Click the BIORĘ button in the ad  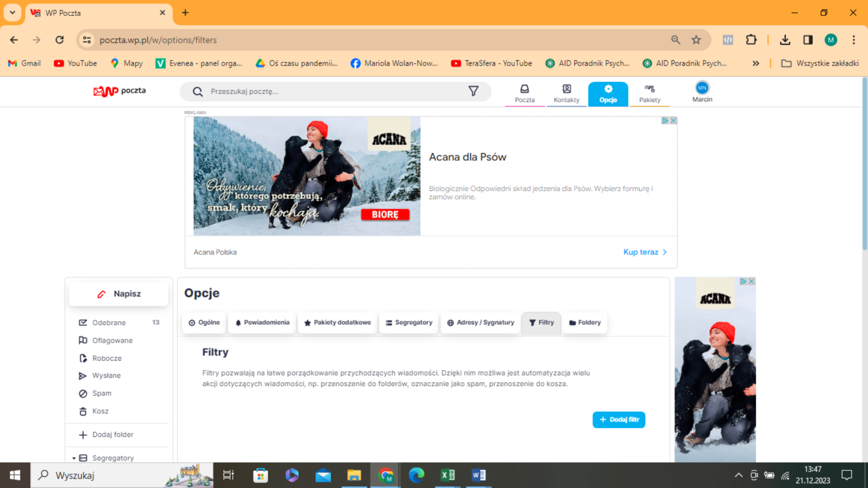(x=385, y=215)
